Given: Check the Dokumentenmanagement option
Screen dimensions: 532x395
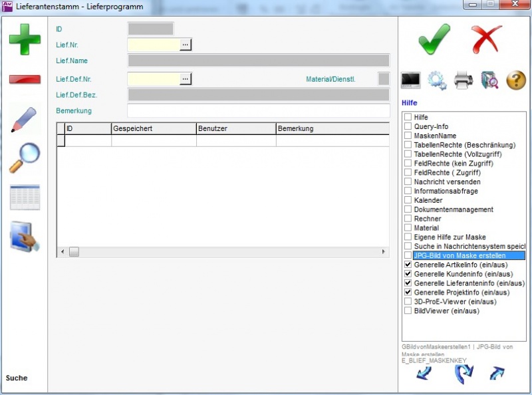Looking at the screenshot, I should (x=408, y=209).
